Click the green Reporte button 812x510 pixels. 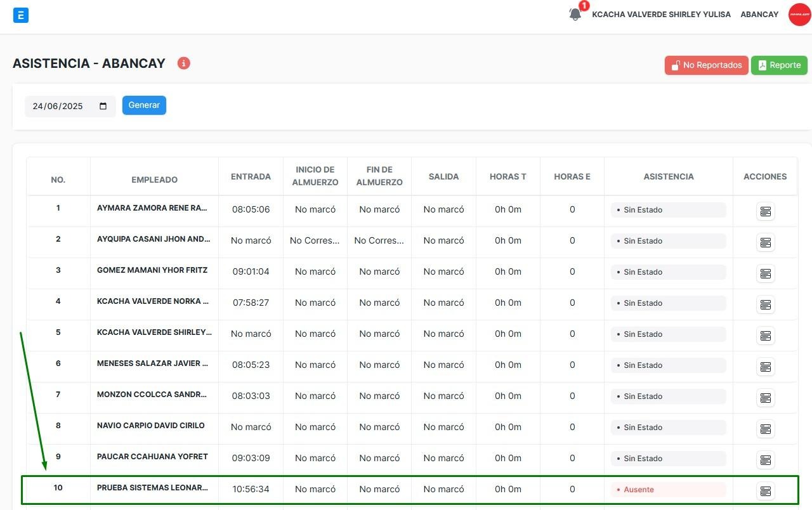(x=779, y=65)
